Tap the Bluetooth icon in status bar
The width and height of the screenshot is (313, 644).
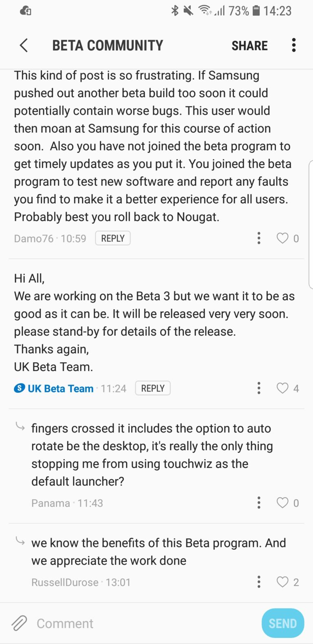coord(175,11)
